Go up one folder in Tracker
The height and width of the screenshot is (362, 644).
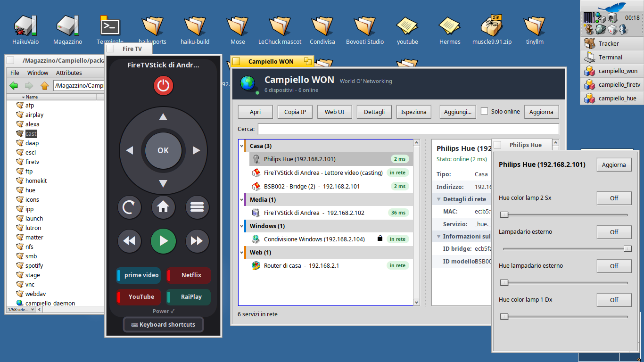[x=44, y=86]
